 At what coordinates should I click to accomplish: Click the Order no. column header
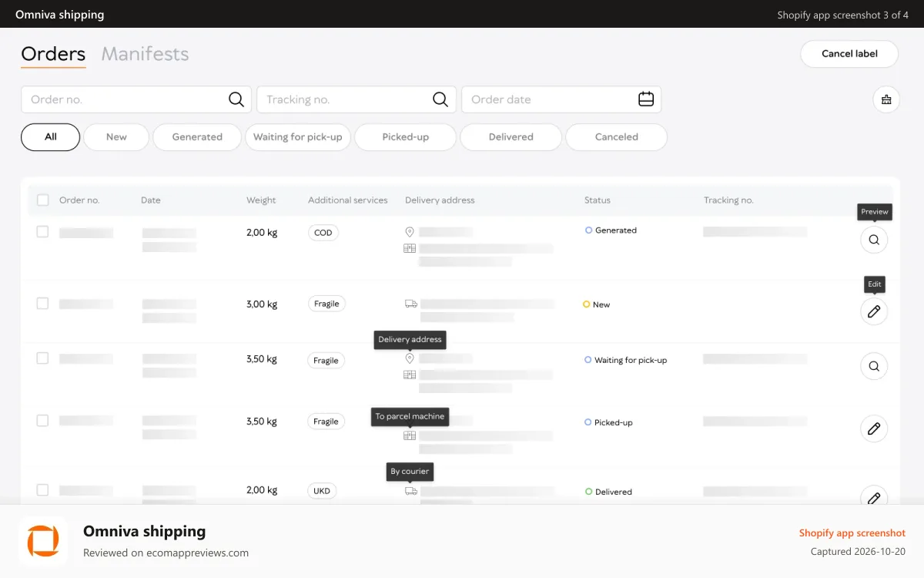79,200
